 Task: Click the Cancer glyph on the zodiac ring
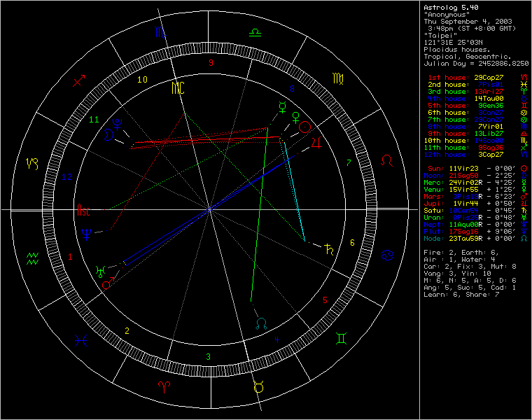[x=387, y=255]
